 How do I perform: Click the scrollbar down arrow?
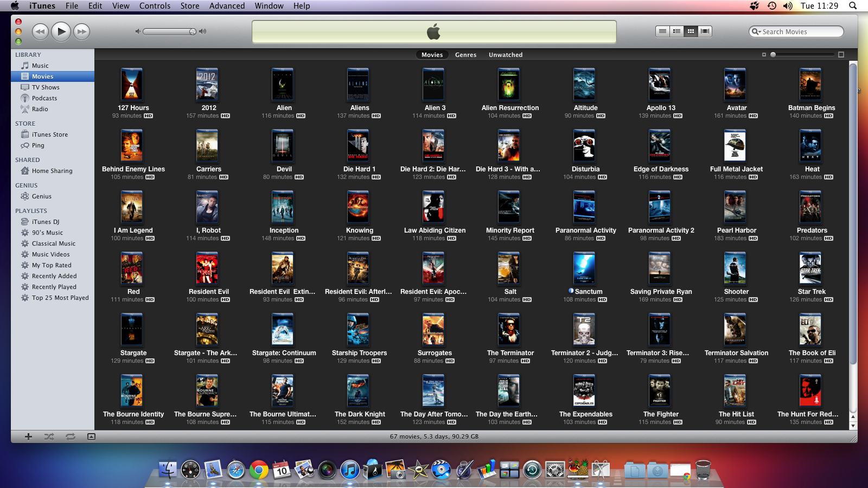coord(853,426)
